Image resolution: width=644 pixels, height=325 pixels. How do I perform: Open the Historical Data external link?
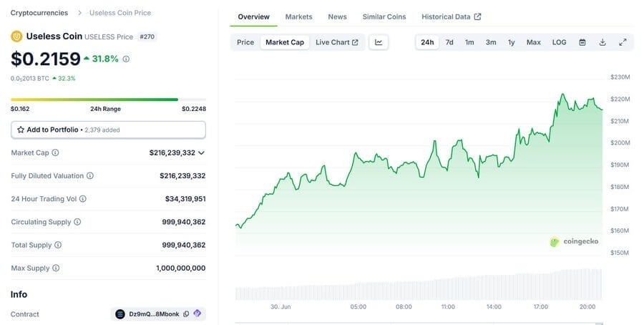[x=451, y=16]
